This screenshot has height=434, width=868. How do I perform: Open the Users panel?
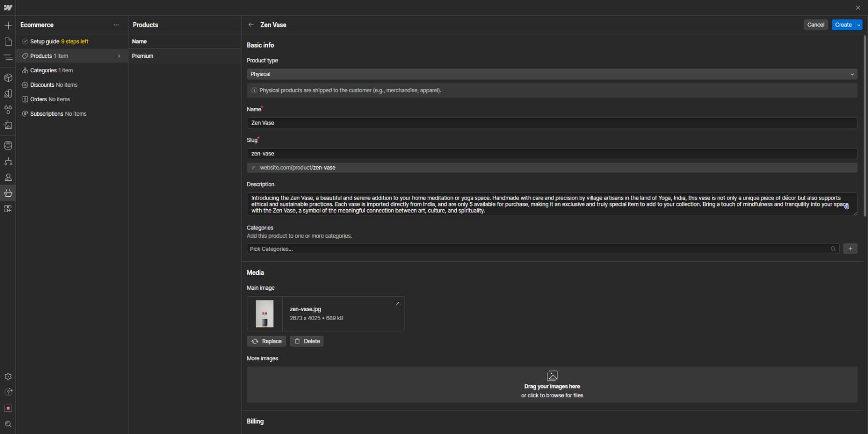(8, 177)
